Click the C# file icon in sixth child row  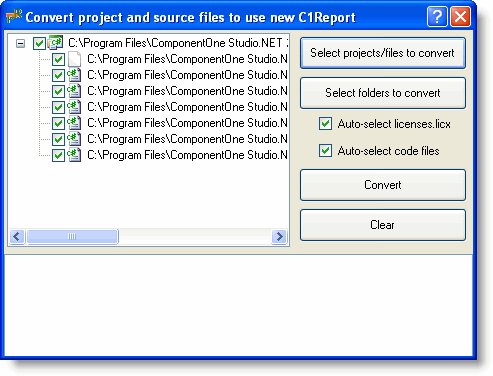click(x=74, y=139)
